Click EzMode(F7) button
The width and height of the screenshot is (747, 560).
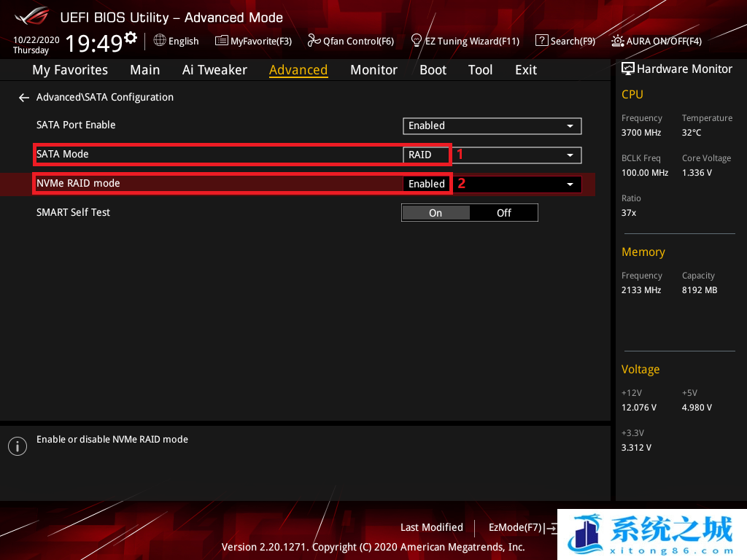[x=515, y=528]
